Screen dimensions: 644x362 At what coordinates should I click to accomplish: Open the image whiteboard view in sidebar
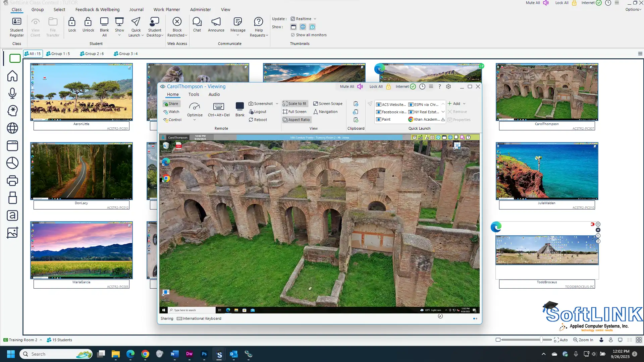coord(12,233)
